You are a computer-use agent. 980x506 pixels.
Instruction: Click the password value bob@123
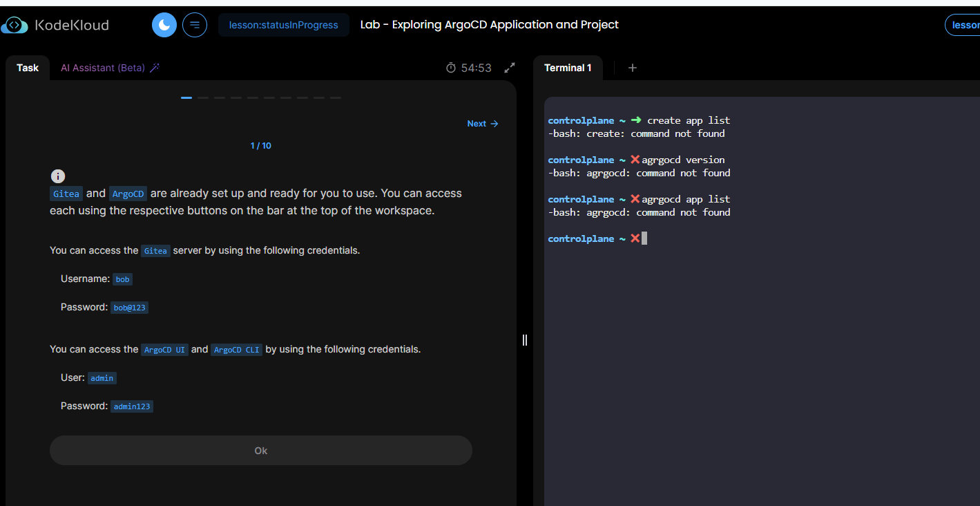(x=130, y=308)
